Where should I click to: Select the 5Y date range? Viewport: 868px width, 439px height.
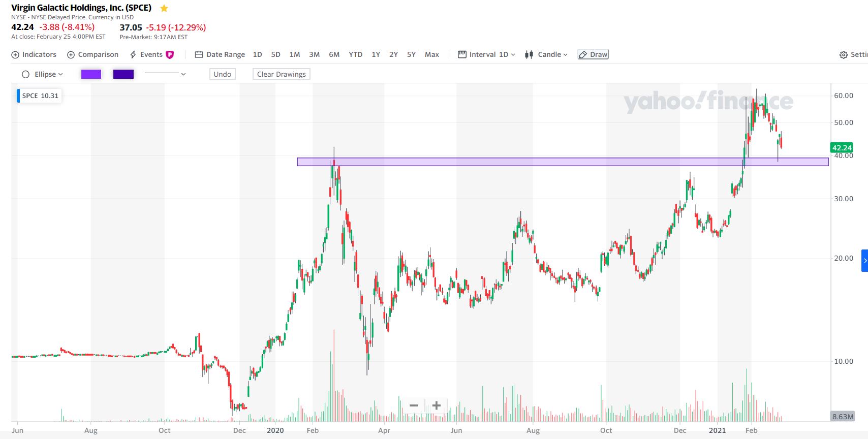tap(411, 54)
